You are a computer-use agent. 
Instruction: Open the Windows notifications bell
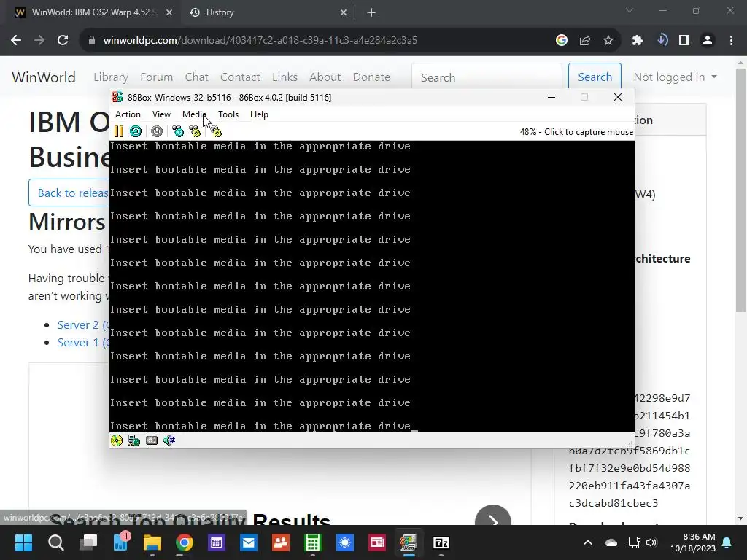coord(727,542)
